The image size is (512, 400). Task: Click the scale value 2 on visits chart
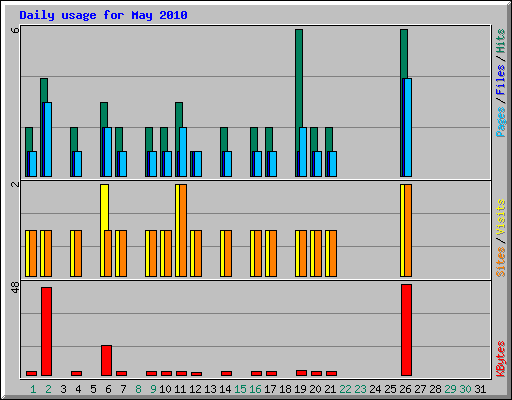[15, 184]
